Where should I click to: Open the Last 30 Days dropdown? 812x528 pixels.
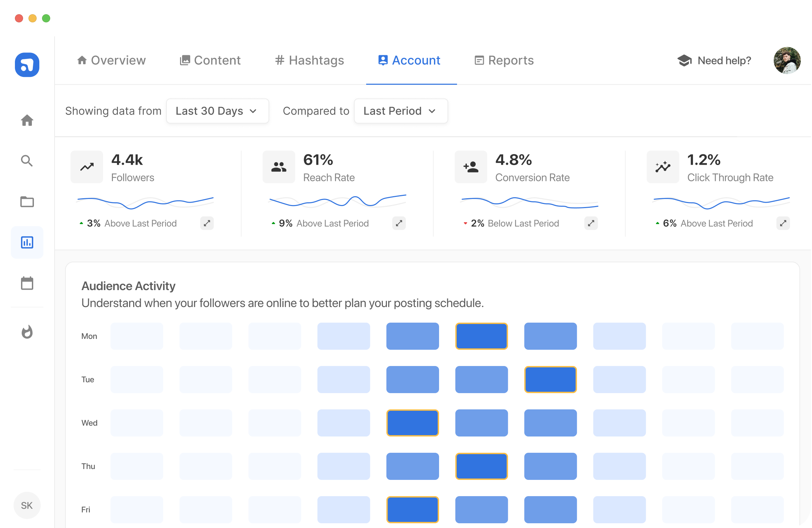(x=217, y=111)
